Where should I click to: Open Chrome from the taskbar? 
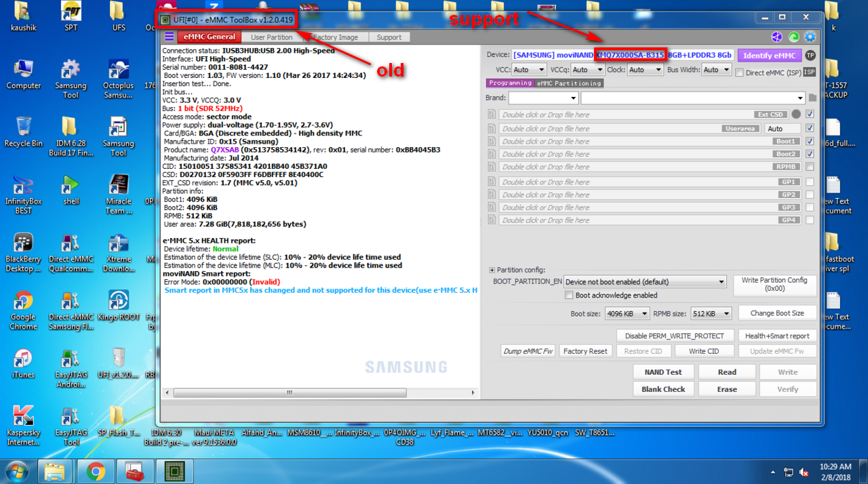[x=96, y=471]
